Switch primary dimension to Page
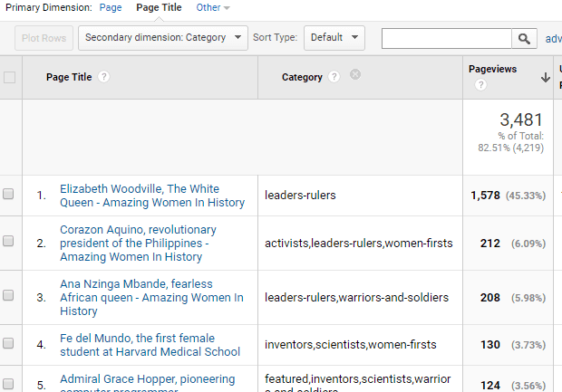This screenshot has width=562, height=392. pos(111,7)
